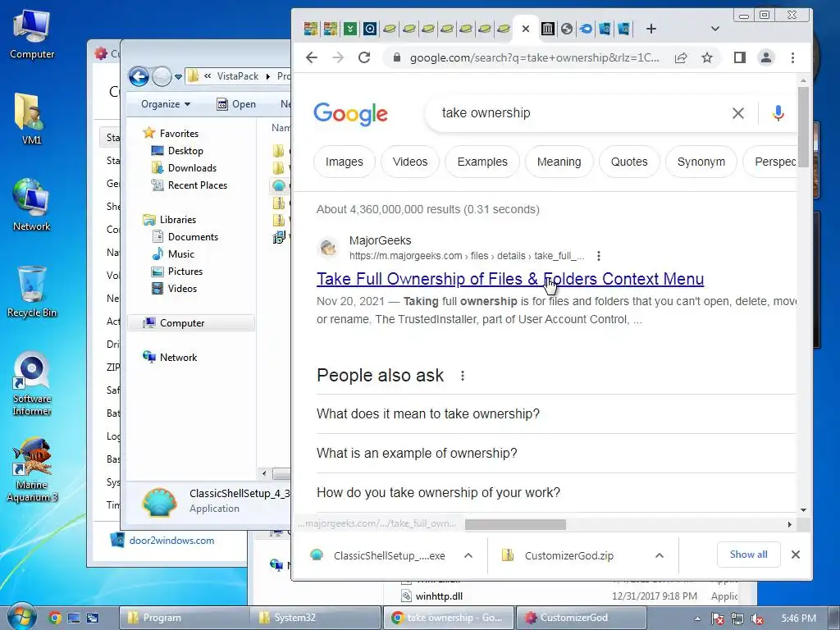Switch to the dark blue Q tab
Image resolution: width=840 pixels, height=630 pixels.
(370, 29)
